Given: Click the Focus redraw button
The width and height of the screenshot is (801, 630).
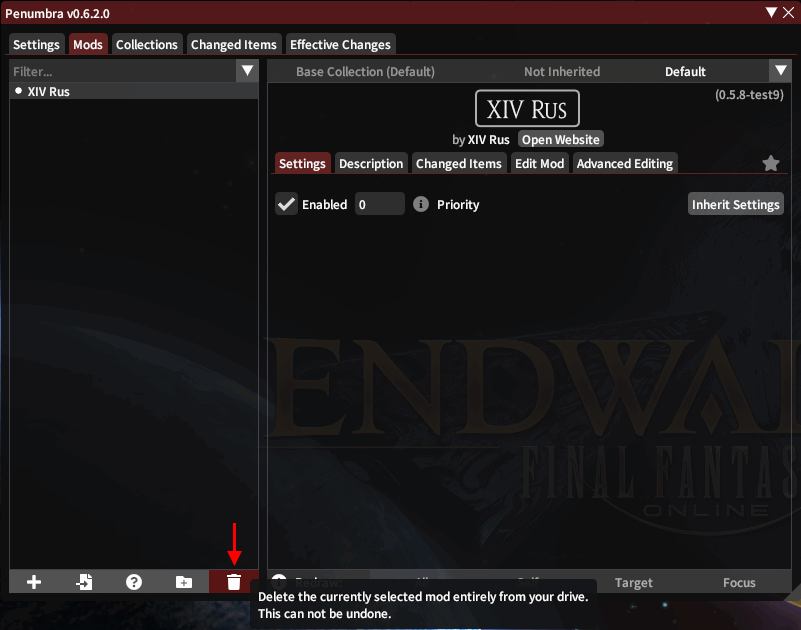Looking at the screenshot, I should coord(739,582).
